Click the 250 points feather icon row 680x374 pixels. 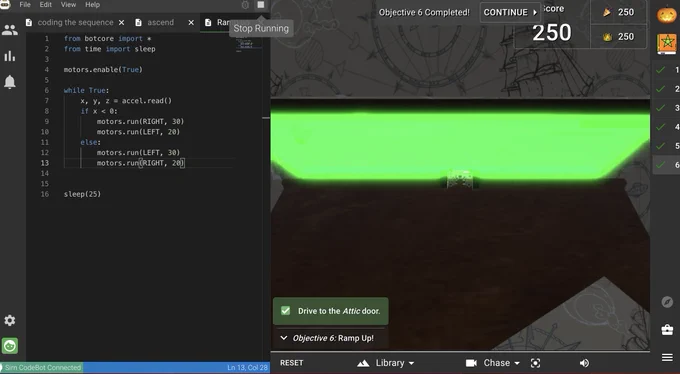(x=618, y=12)
